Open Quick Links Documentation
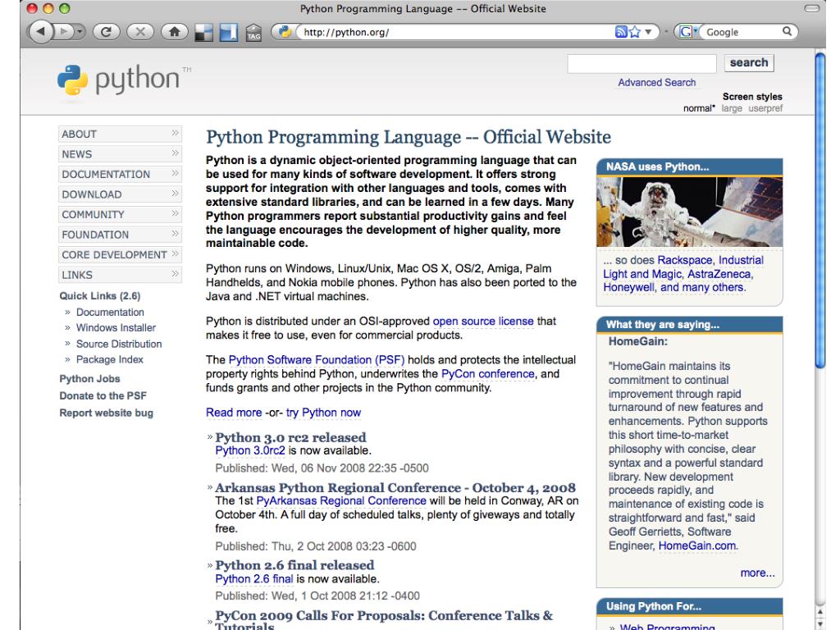 pyautogui.click(x=110, y=313)
